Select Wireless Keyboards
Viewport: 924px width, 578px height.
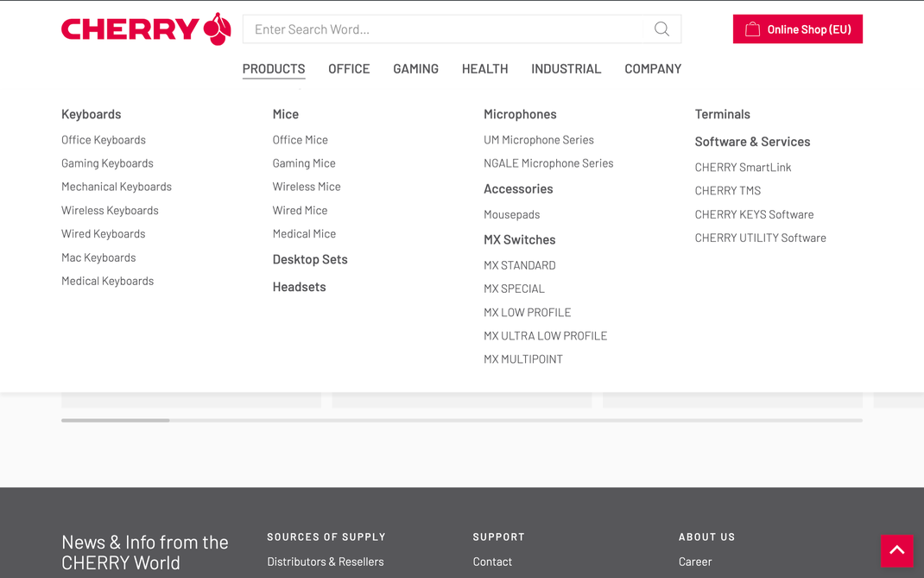pyautogui.click(x=110, y=211)
